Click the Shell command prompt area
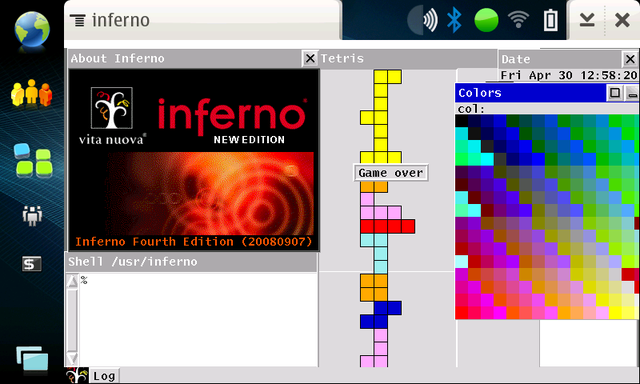640x384 pixels. 198,320
